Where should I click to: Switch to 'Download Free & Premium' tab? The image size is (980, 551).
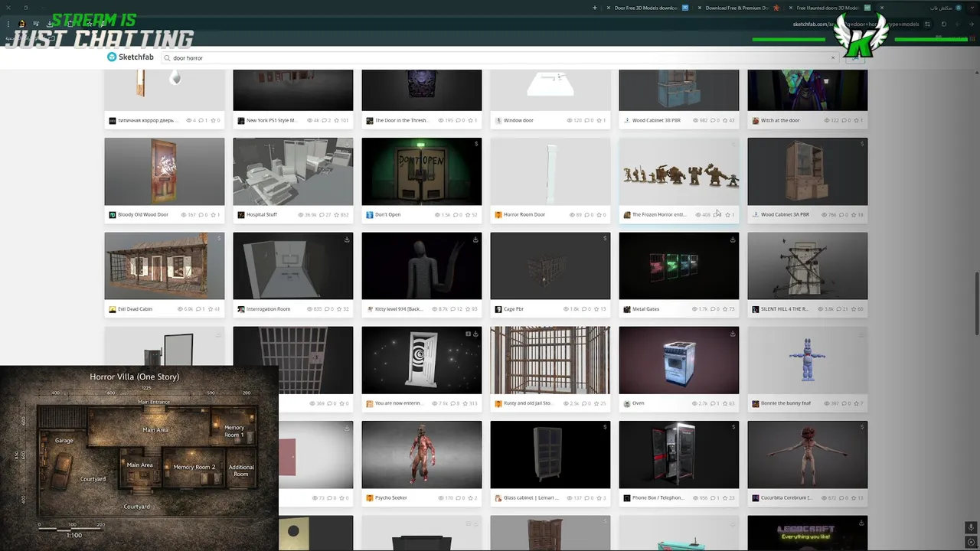[x=738, y=8]
